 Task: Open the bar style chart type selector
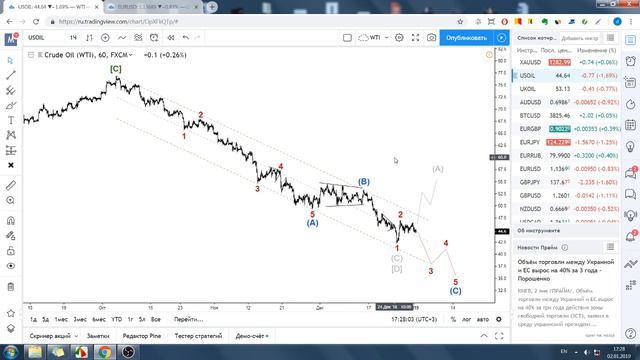pyautogui.click(x=89, y=38)
